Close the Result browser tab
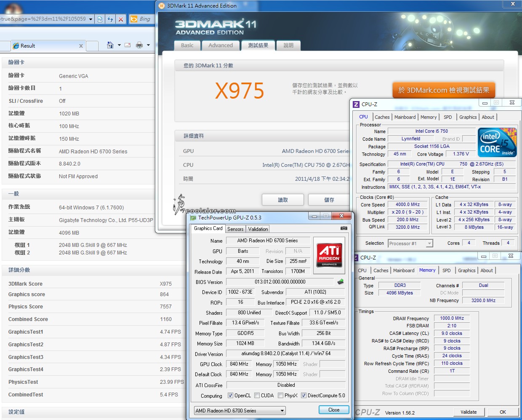The image size is (522, 420). (x=81, y=46)
